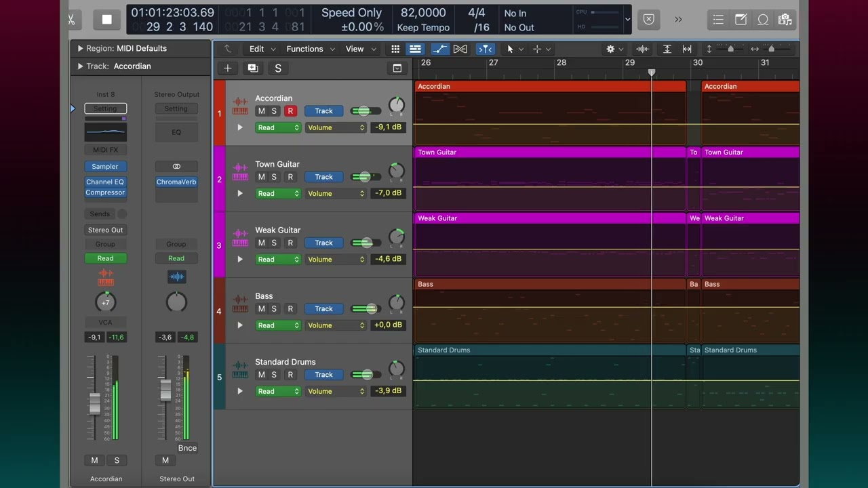Open the Note Pad icon

pos(741,20)
